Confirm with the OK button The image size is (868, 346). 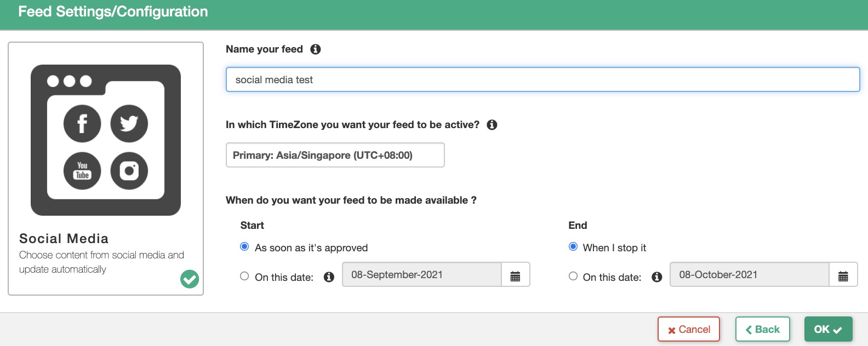click(829, 329)
